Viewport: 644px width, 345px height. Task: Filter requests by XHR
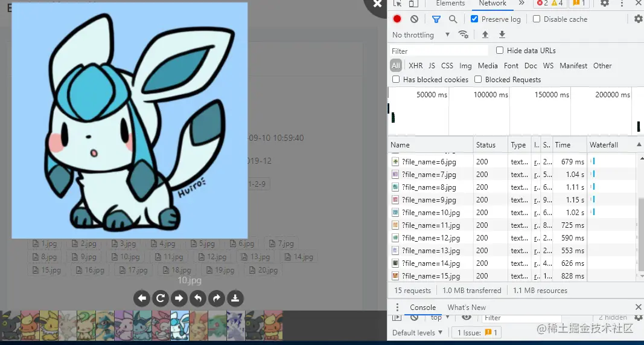(x=416, y=65)
